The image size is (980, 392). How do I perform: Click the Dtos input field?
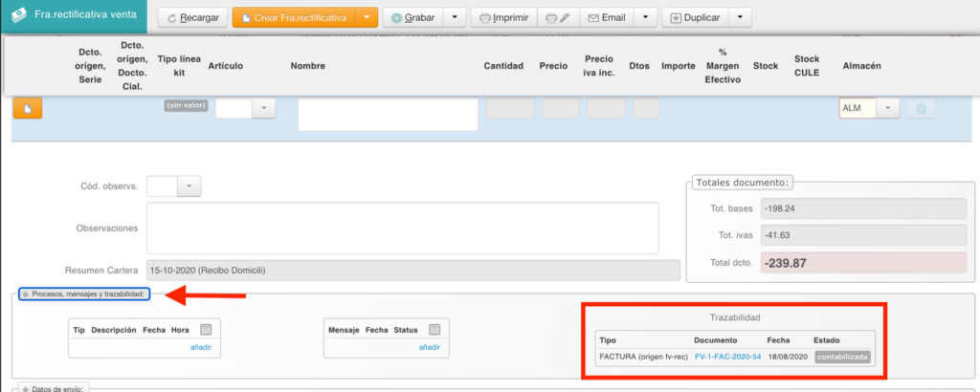(x=646, y=109)
